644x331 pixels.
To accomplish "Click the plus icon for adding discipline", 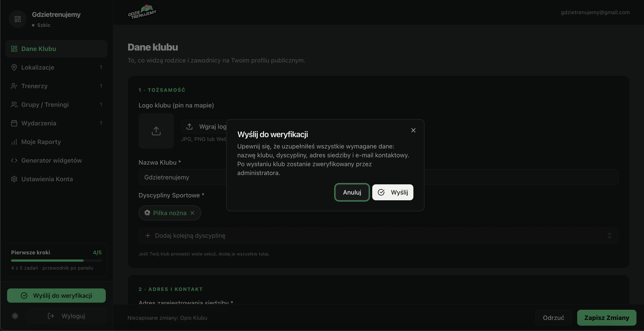I will pos(148,236).
